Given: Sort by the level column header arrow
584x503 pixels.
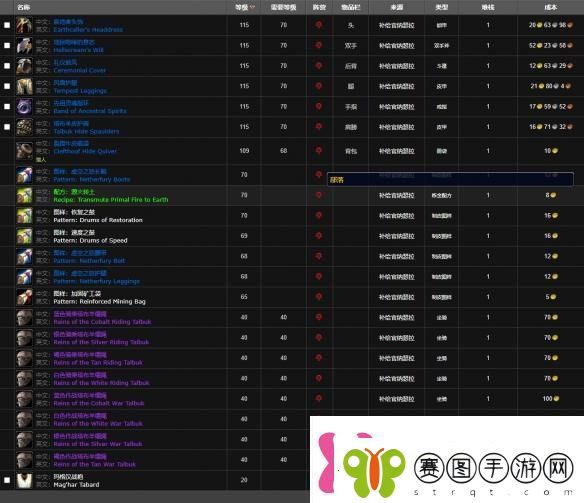Looking at the screenshot, I should pyautogui.click(x=253, y=7).
